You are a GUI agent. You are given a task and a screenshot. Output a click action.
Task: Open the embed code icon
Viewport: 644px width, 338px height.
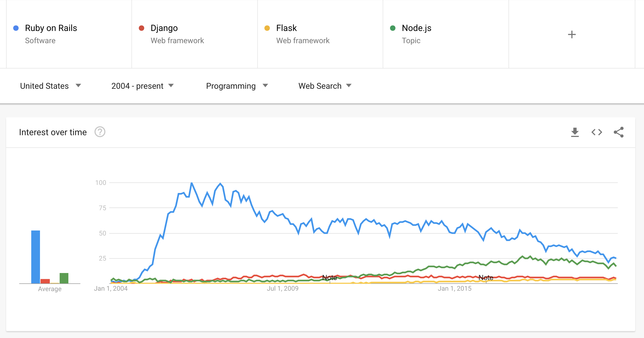[597, 132]
